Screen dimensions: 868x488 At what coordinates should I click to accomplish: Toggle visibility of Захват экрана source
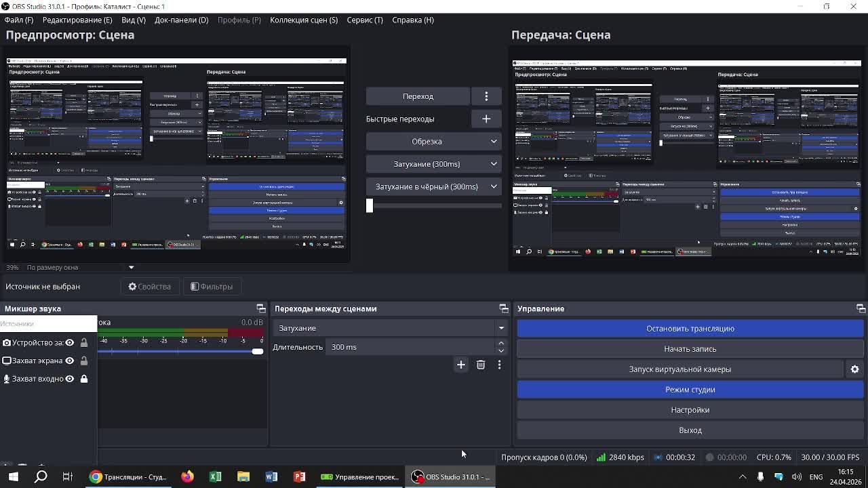click(69, 361)
